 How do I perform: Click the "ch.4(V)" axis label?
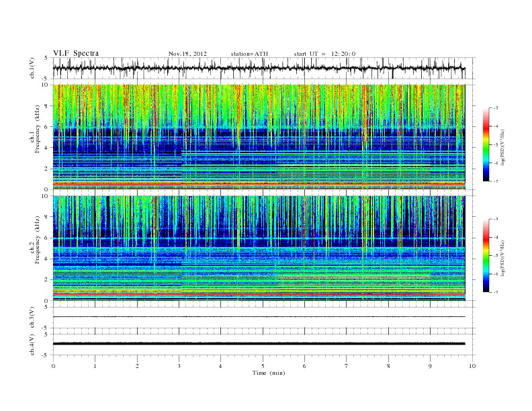pyautogui.click(x=32, y=345)
